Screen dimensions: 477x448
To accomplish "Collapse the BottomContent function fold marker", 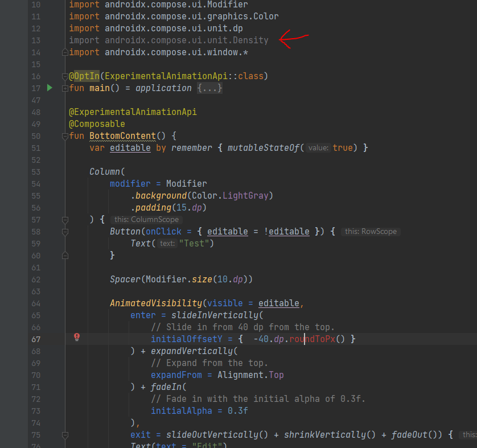I will pos(65,136).
